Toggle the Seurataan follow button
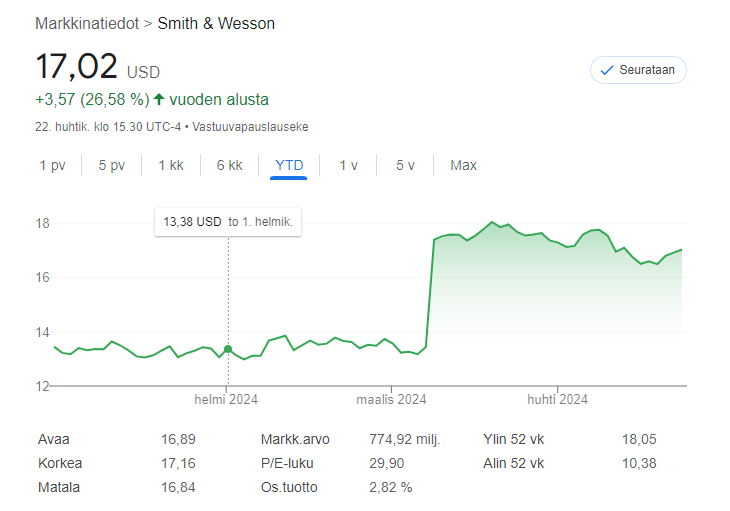 pos(638,70)
